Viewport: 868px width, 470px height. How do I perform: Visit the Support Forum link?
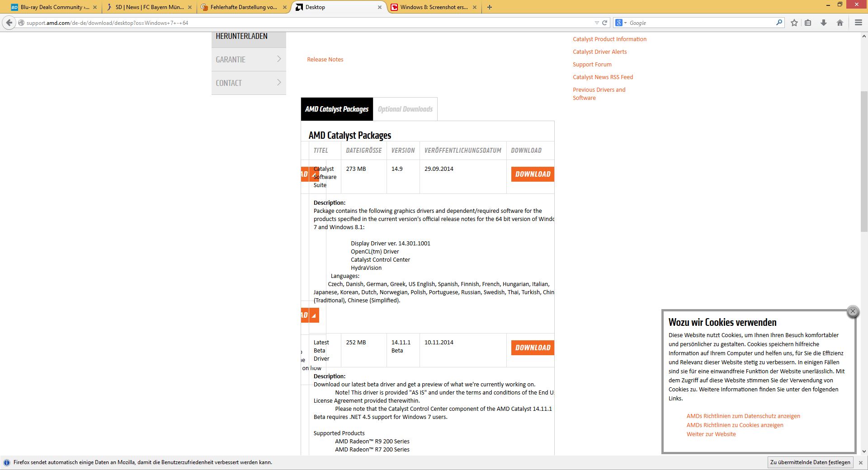point(592,65)
